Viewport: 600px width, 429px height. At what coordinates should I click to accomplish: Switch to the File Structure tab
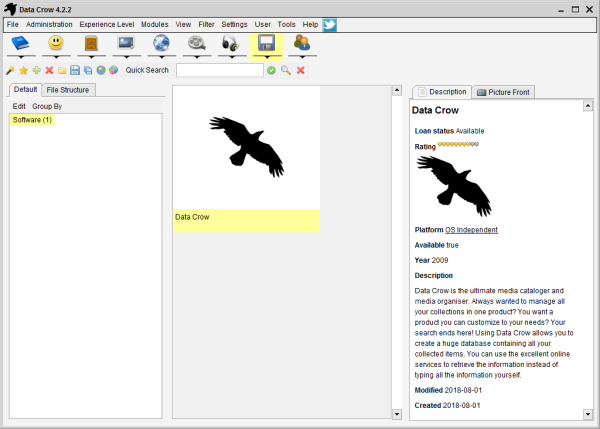click(68, 90)
